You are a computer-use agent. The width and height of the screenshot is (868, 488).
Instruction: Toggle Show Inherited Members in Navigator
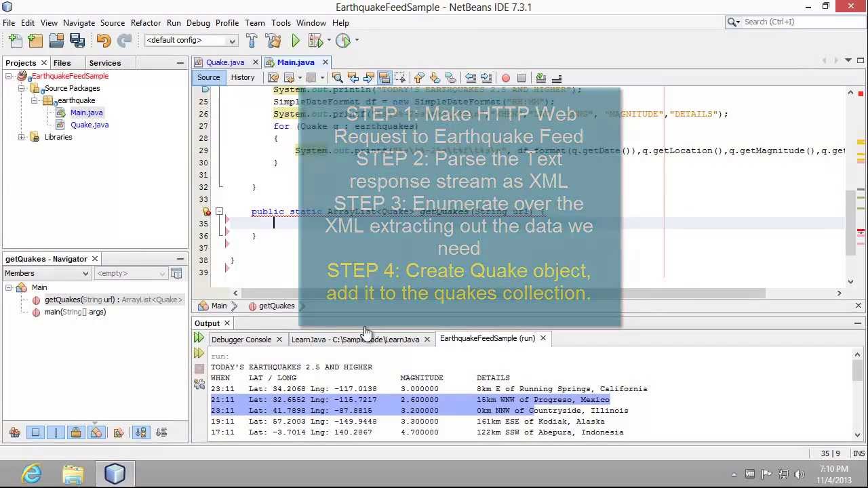[x=15, y=432]
